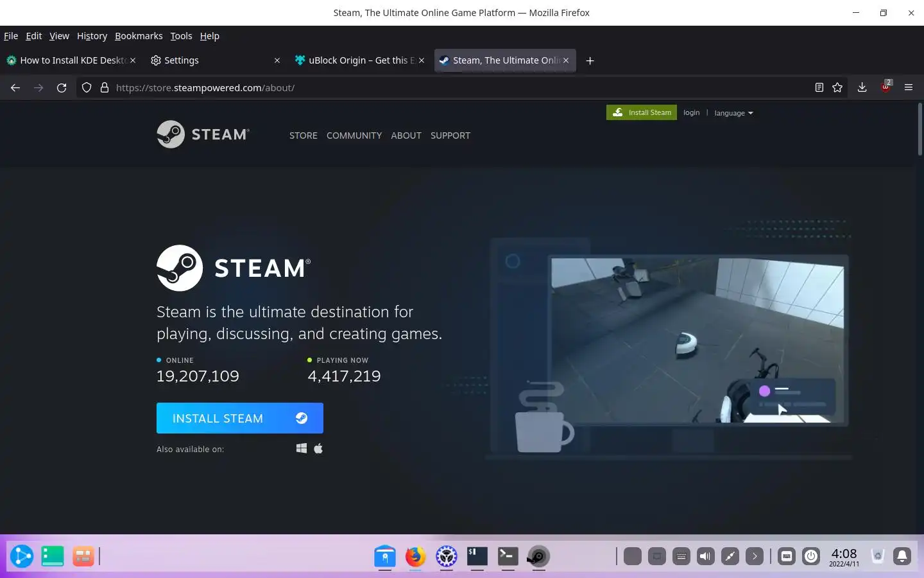Open the Help menu
This screenshot has height=578, width=924.
(210, 36)
